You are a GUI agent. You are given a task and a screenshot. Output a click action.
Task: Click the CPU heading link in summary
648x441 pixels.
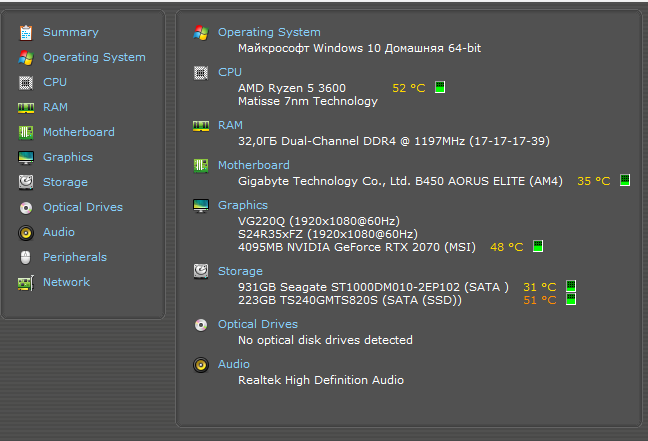tap(230, 72)
